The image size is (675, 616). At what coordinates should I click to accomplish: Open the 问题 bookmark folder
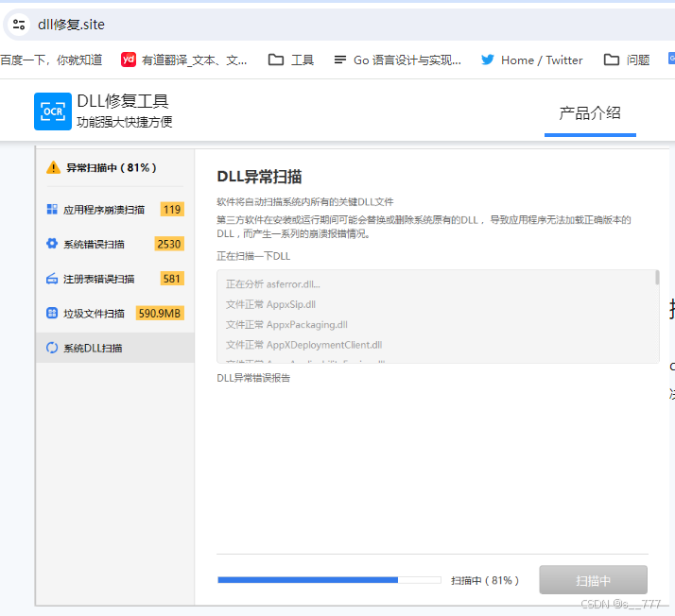pos(627,60)
